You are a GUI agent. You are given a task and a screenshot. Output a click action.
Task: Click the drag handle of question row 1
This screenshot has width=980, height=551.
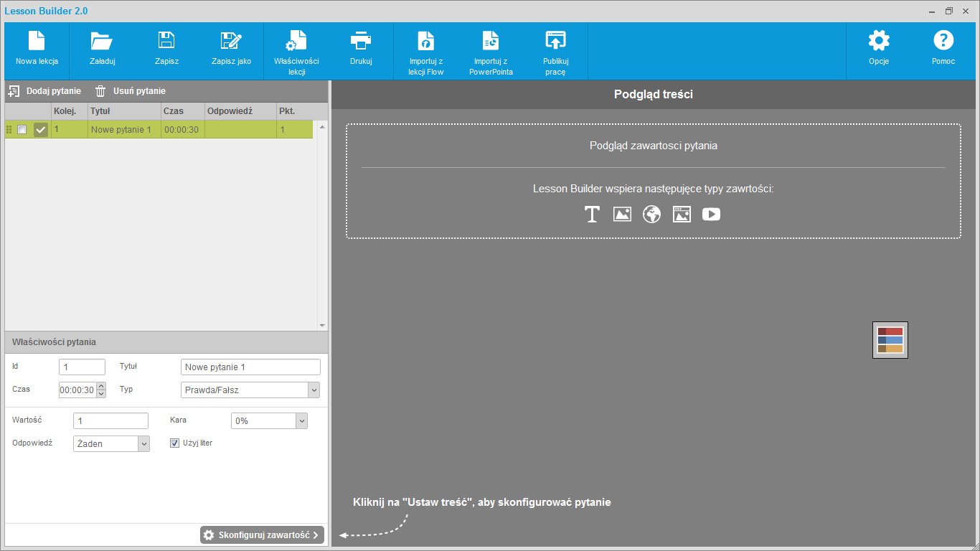coord(9,130)
